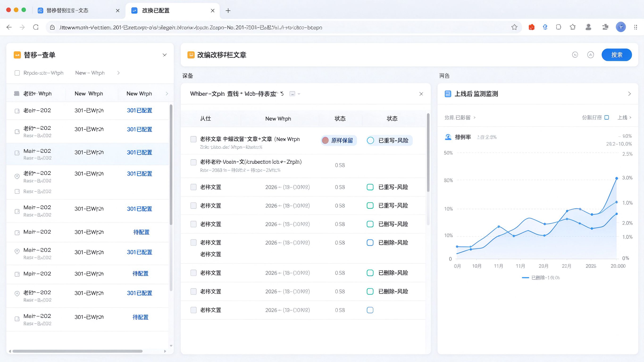Viewport: 644px width, 362px height.
Task: Click the blue 上线后监测 panel icon
Action: tap(448, 94)
